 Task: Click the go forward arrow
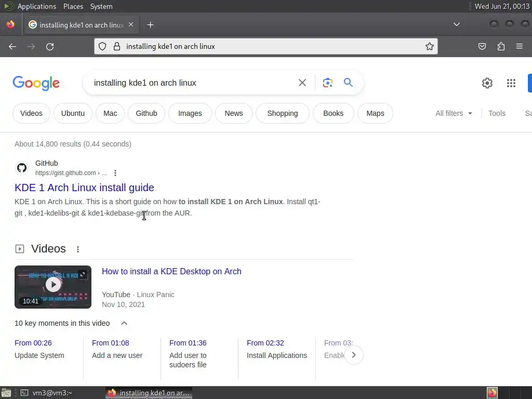click(x=31, y=46)
